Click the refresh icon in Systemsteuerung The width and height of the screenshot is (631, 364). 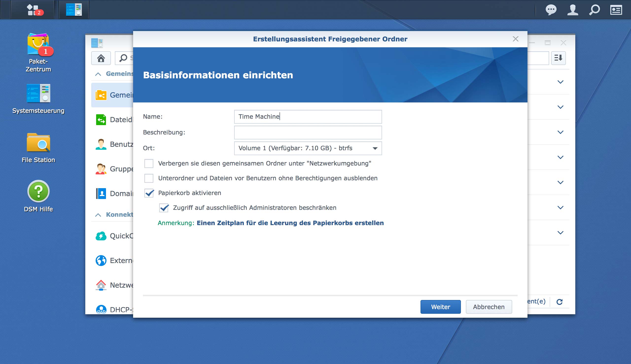coord(560,302)
